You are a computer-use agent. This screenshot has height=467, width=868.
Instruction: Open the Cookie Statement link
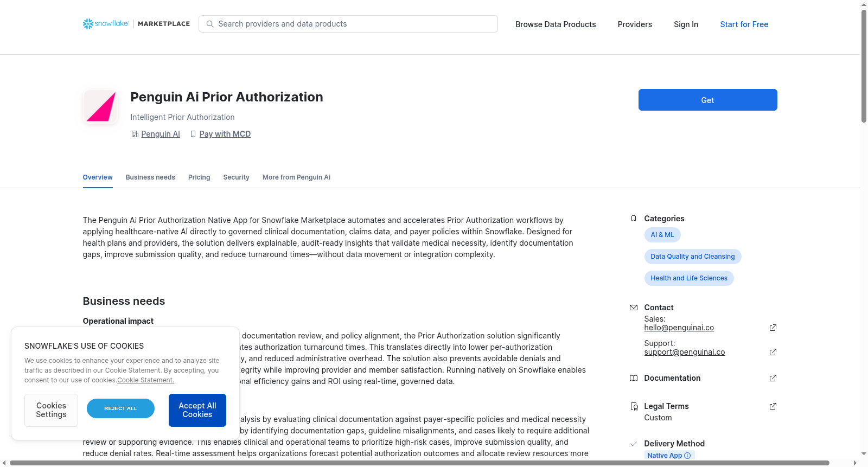[x=145, y=380]
